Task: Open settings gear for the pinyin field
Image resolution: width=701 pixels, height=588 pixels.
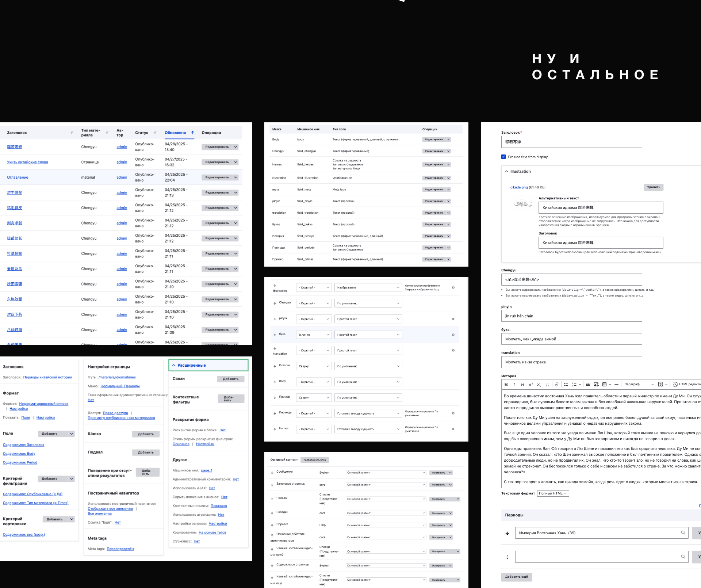Action: (453, 319)
